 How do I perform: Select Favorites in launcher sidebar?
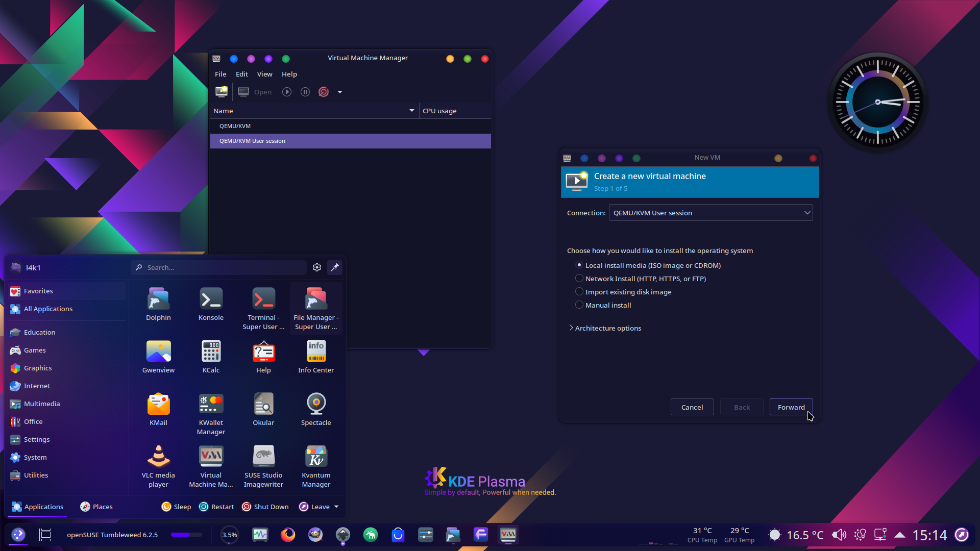tap(66, 291)
